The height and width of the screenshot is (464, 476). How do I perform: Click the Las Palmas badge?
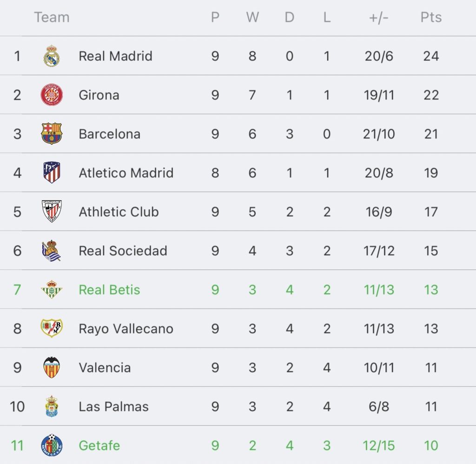52,406
